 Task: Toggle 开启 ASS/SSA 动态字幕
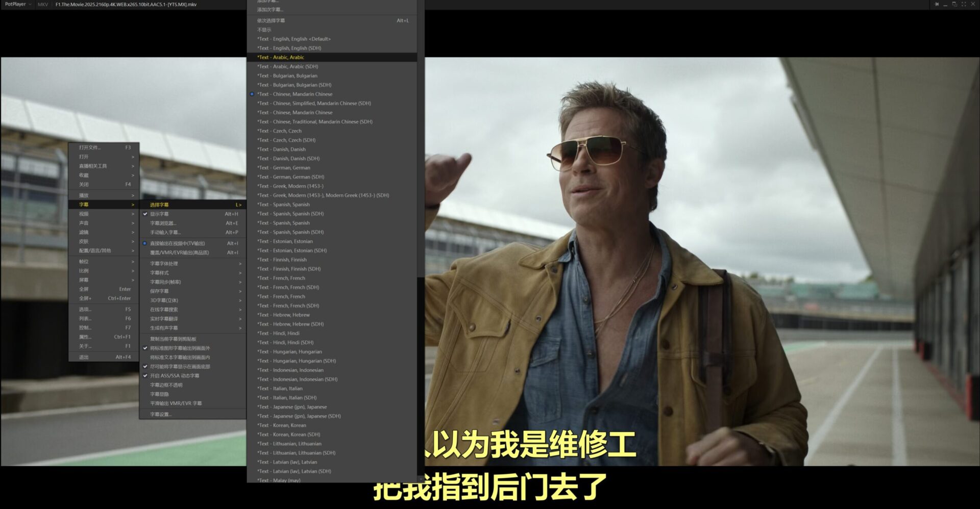(193, 376)
